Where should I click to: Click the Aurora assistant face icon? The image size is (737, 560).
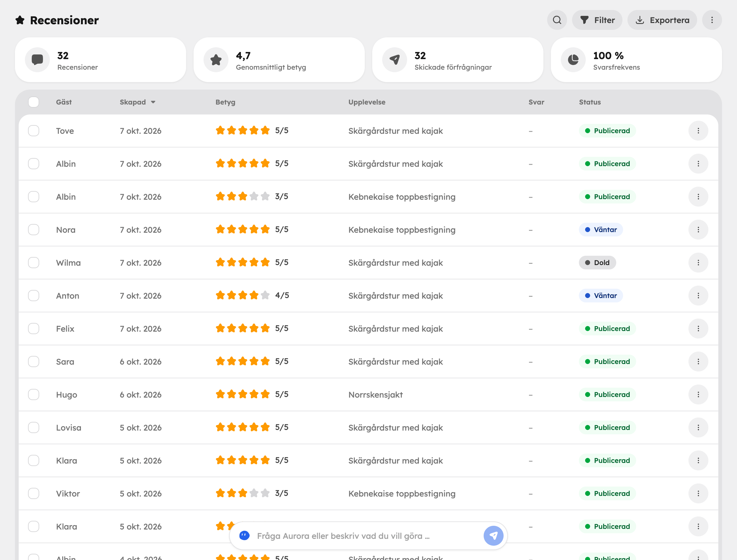(x=244, y=536)
